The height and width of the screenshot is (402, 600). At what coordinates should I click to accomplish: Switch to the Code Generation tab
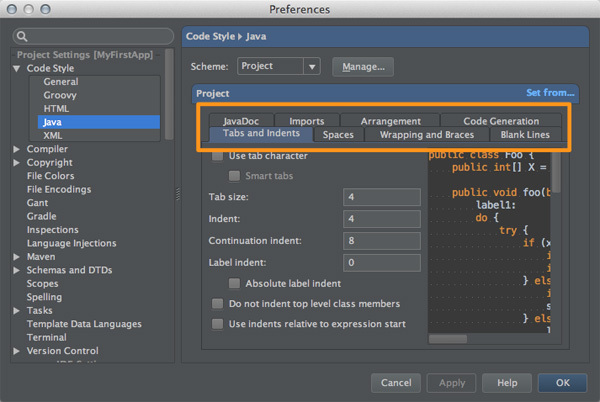(501, 121)
